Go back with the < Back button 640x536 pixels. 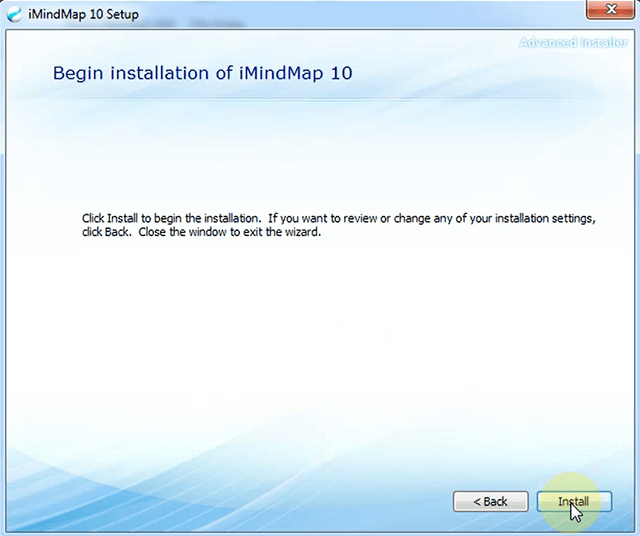pos(491,501)
